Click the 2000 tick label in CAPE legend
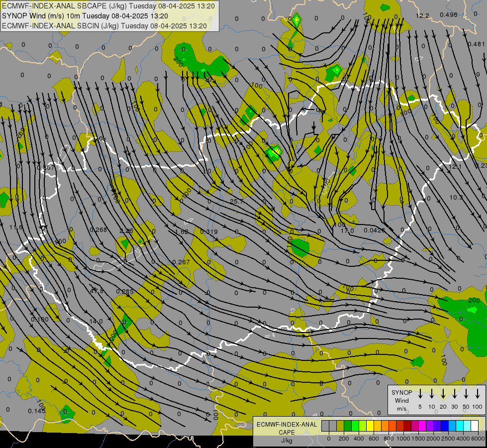 point(433,439)
